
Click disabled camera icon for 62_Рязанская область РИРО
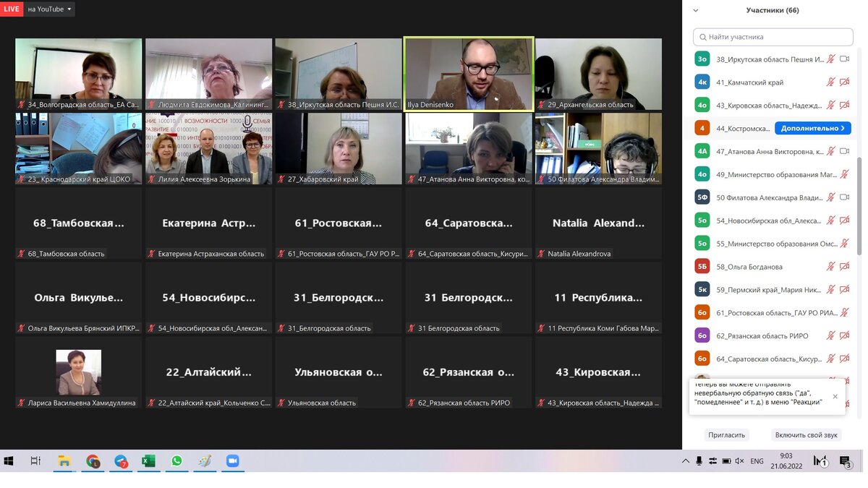point(843,335)
